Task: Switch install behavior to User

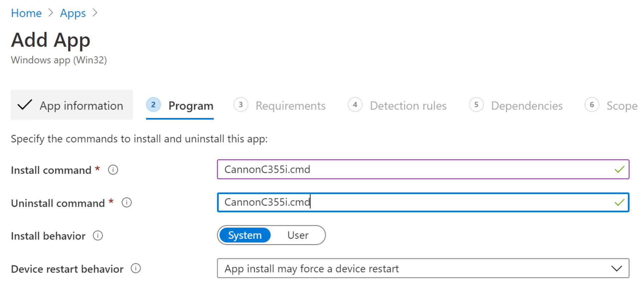Action: 298,235
